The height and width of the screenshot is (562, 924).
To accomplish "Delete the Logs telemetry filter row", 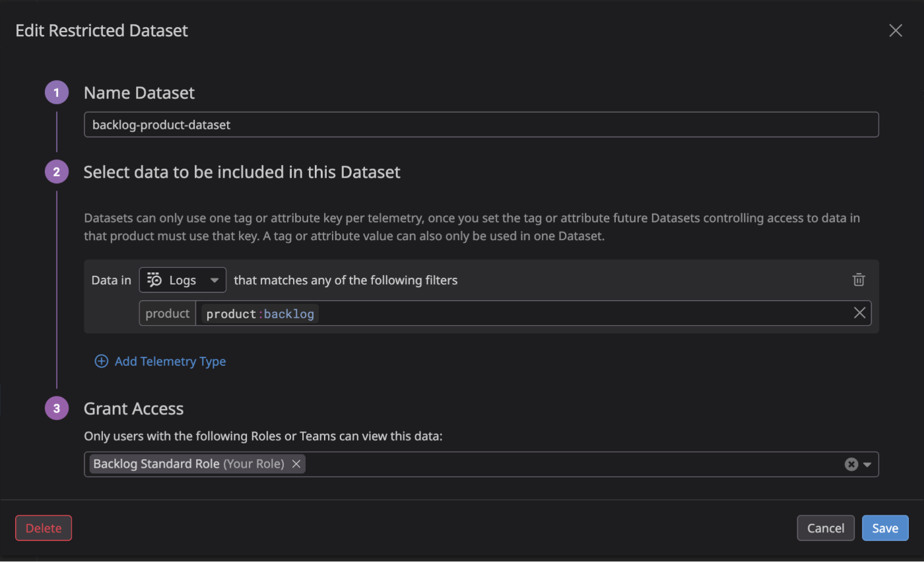I will click(859, 280).
